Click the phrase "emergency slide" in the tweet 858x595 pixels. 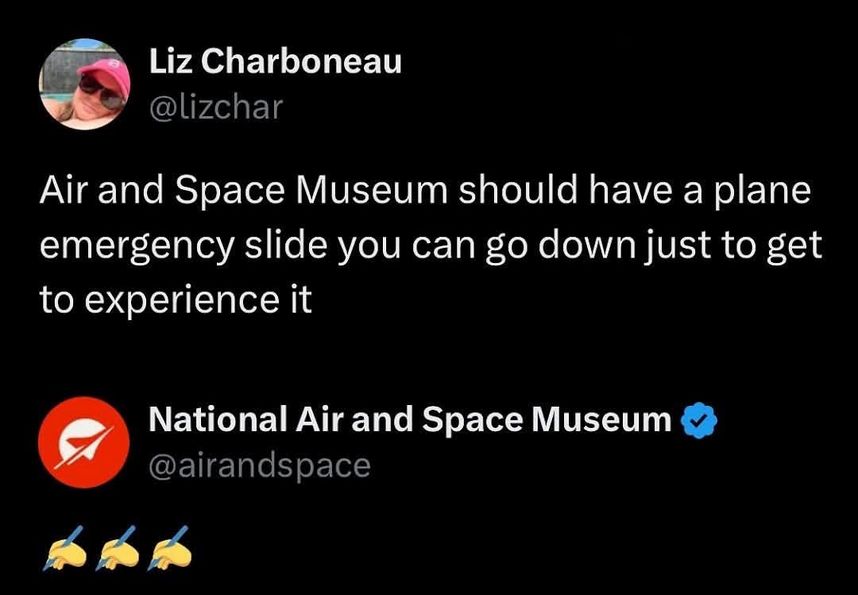178,246
